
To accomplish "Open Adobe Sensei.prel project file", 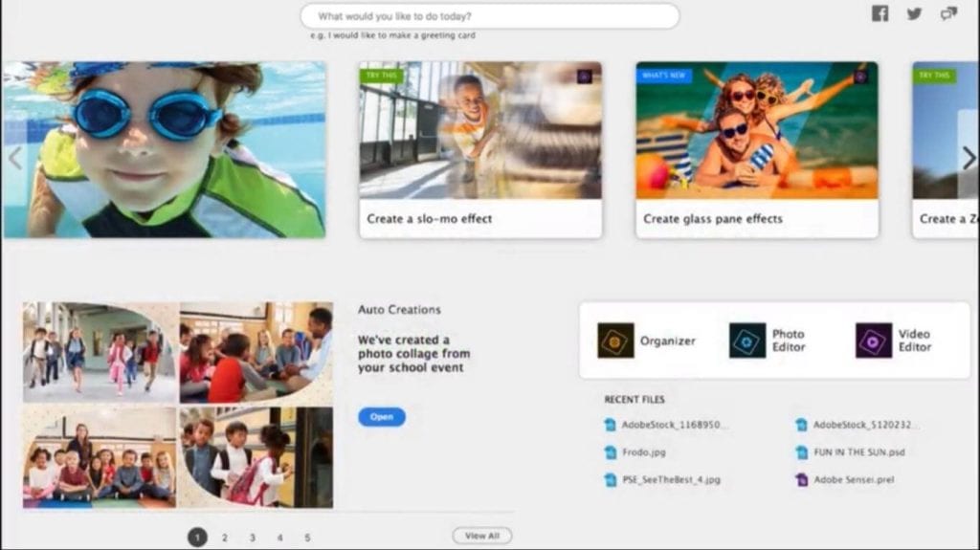I will point(853,479).
